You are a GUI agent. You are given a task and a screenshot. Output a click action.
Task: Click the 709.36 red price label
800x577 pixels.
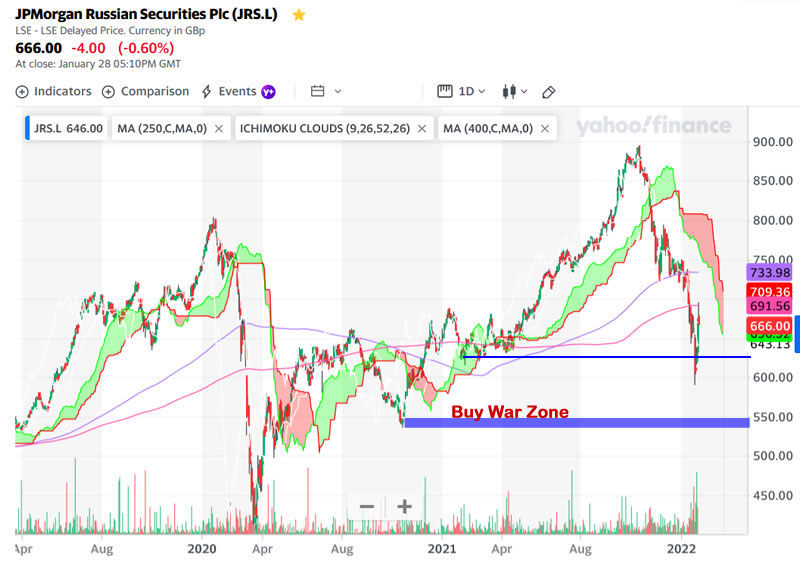tap(769, 291)
